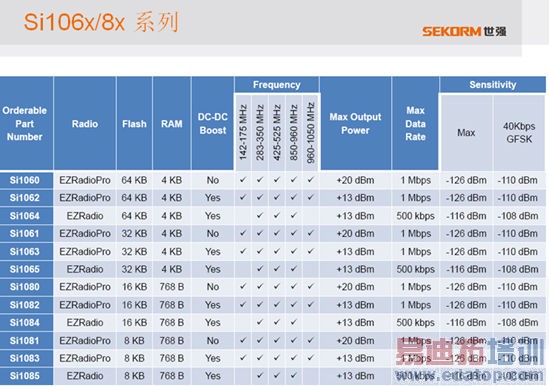Viewport: 549px width, 386px height.
Task: Click 768 B RAM in Si1082 row
Action: (x=172, y=305)
